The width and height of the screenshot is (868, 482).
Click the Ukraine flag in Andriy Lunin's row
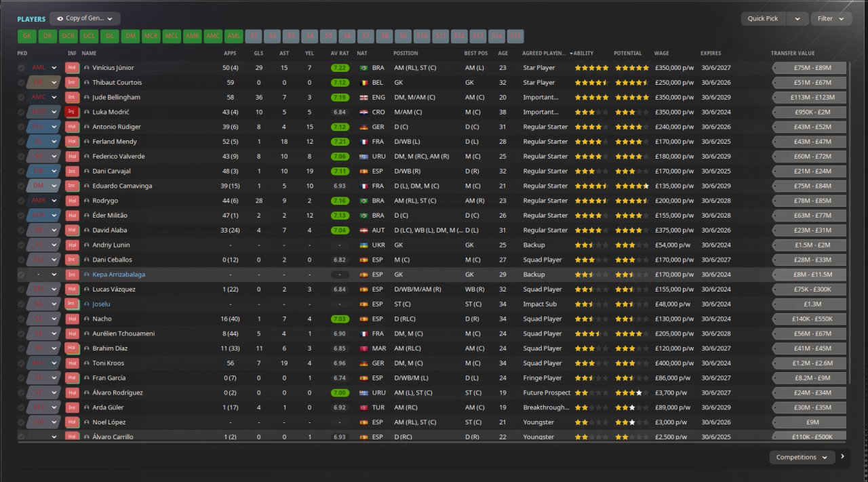(363, 245)
